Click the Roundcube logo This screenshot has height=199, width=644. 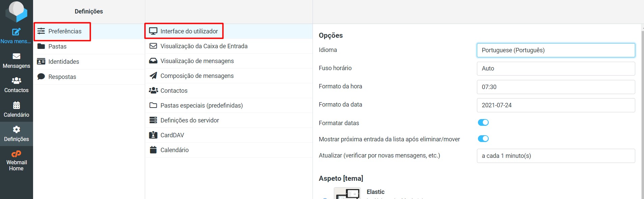click(16, 11)
